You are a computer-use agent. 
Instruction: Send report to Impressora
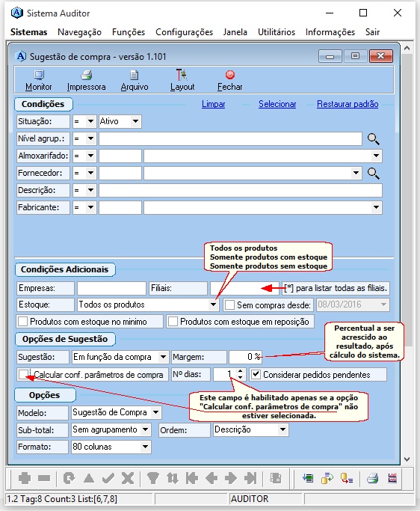tap(86, 76)
